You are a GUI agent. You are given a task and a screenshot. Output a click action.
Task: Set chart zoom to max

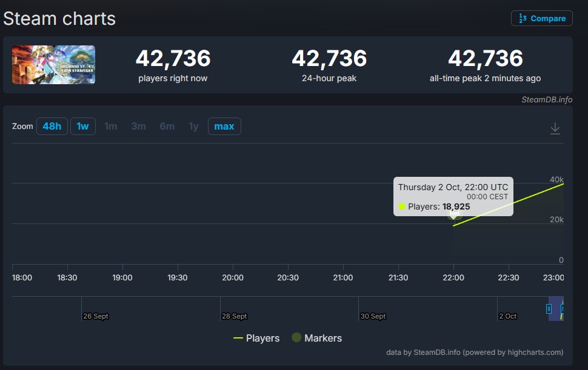224,126
